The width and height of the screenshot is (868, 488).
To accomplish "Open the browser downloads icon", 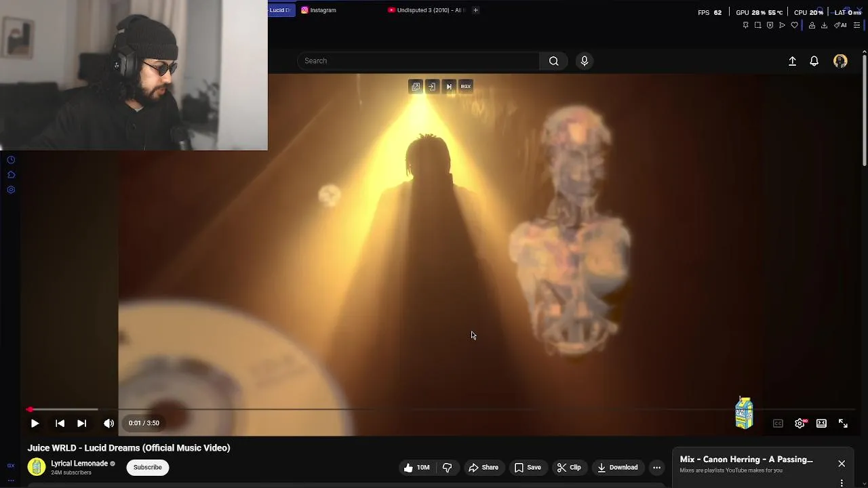I will click(x=824, y=25).
